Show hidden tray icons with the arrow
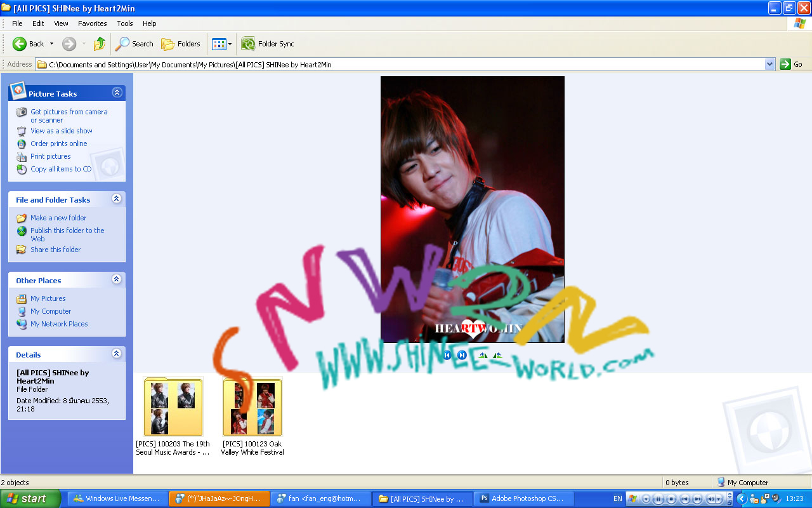Viewport: 812px width, 508px height. (741, 499)
